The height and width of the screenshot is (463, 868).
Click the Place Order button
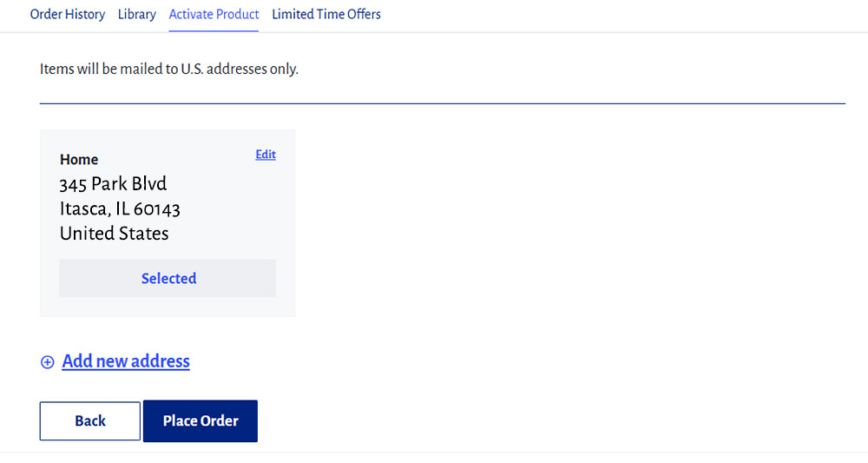tap(201, 421)
